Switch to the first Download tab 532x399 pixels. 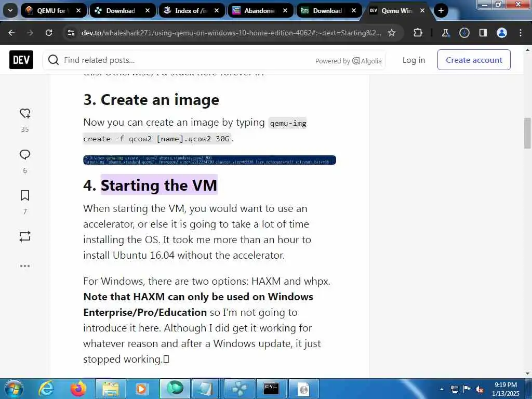click(x=123, y=10)
